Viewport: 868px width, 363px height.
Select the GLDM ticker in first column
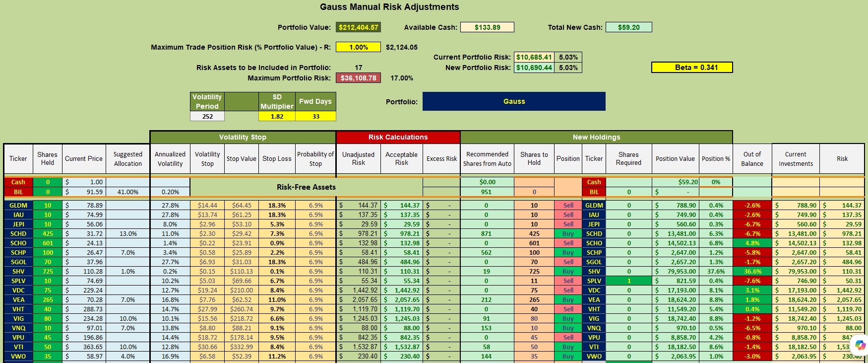18,205
